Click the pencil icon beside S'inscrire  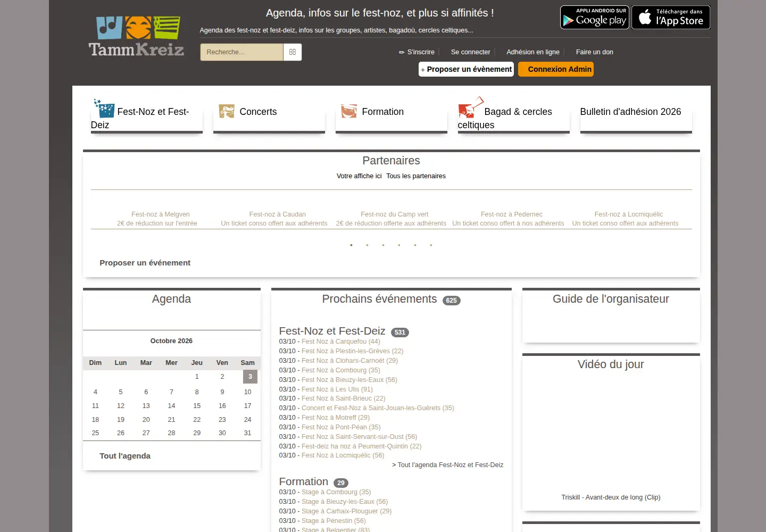pos(402,52)
